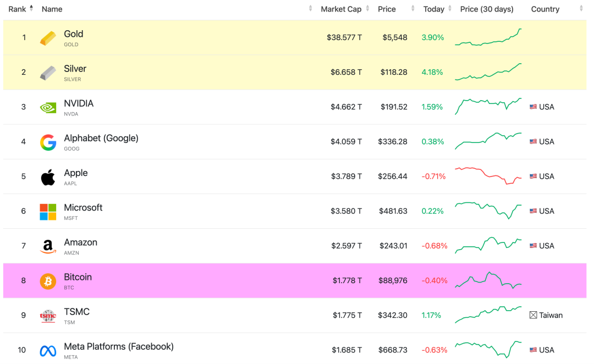Viewport: 594px width, 364px height.
Task: Click the USA flag in Alphabet row
Action: pos(533,142)
